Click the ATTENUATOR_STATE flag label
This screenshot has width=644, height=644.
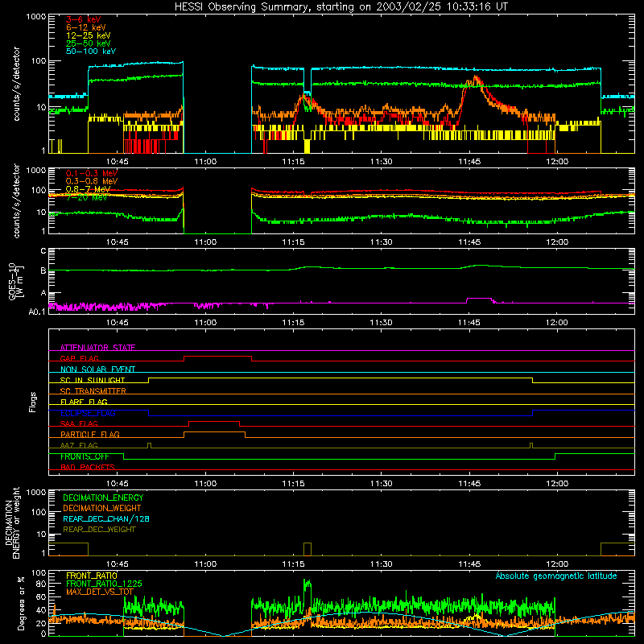[97, 348]
